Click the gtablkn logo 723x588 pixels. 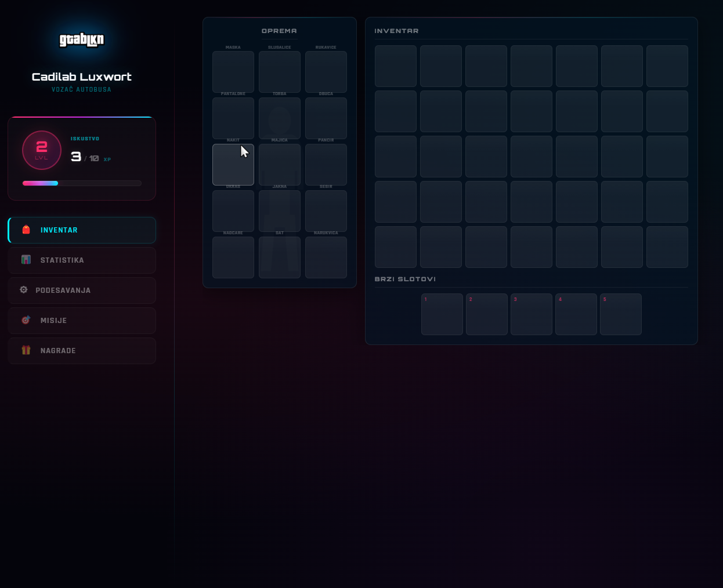tap(82, 39)
